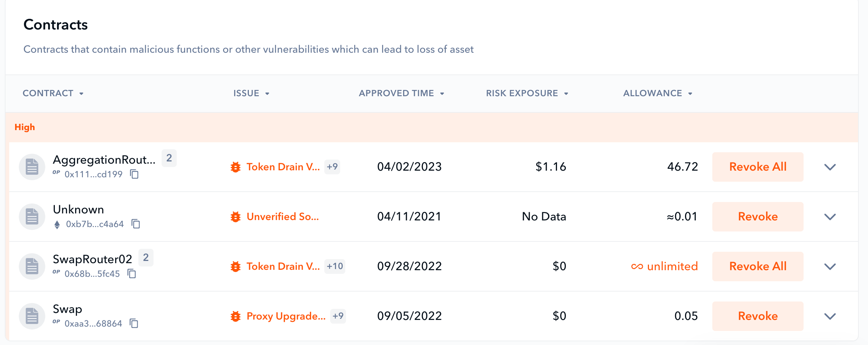Click the bug icon beside Proxy Upgrade...
Viewport: 868px width, 345px height.
236,316
